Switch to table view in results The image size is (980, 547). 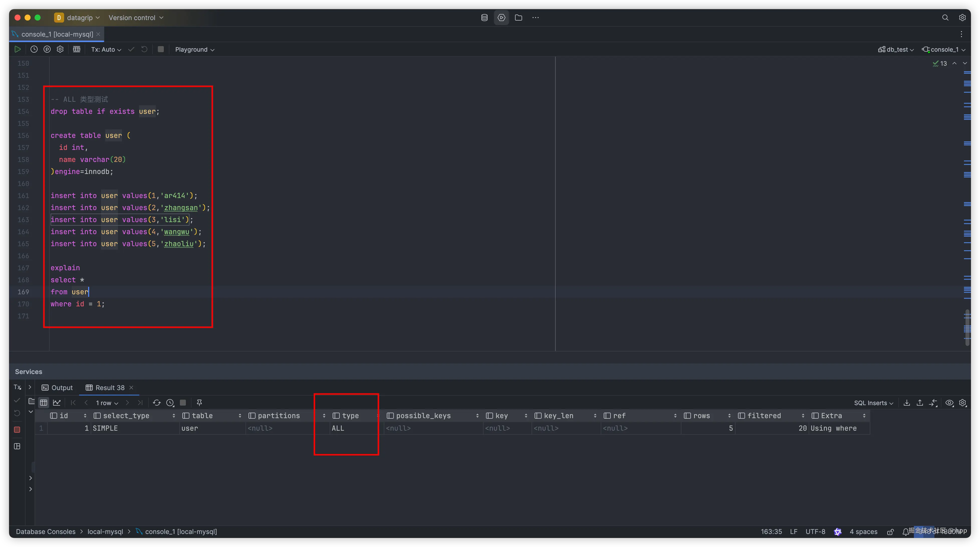pos(44,403)
